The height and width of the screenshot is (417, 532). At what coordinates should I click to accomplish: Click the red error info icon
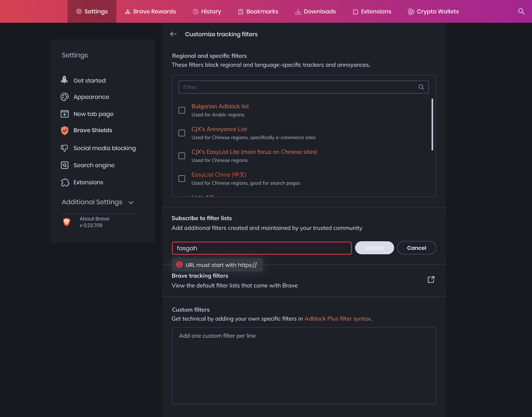coord(179,264)
